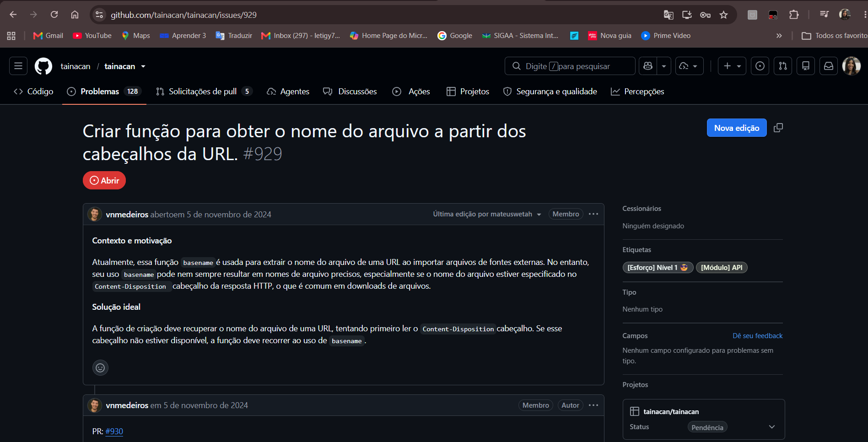Add a reaction with the smiley icon
868x442 pixels.
[100, 367]
